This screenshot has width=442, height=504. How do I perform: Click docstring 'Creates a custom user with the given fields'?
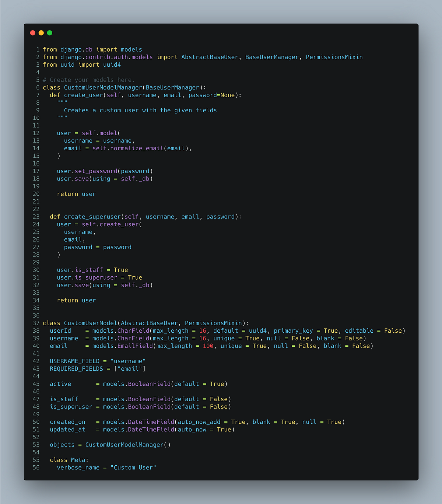(x=140, y=111)
